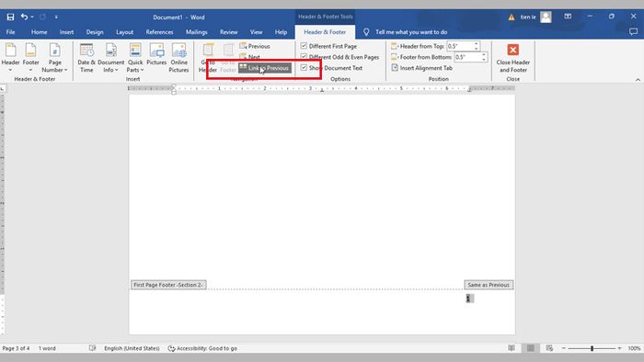Click the lightbulb search icon

(366, 32)
